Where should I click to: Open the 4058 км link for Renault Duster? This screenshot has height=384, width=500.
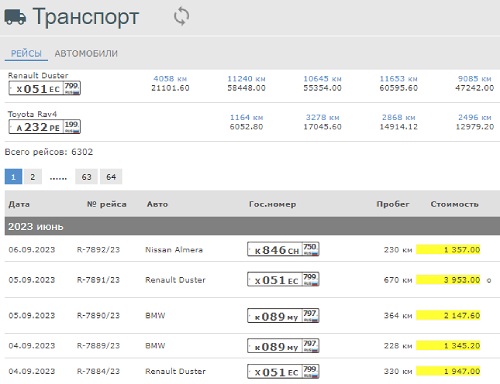[170, 79]
